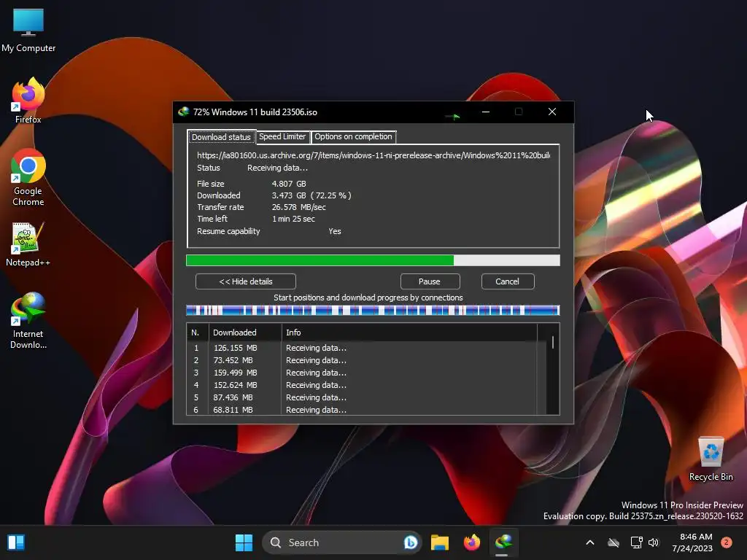The height and width of the screenshot is (560, 747).
Task: Click the cloud sync tray icon
Action: [614, 542]
